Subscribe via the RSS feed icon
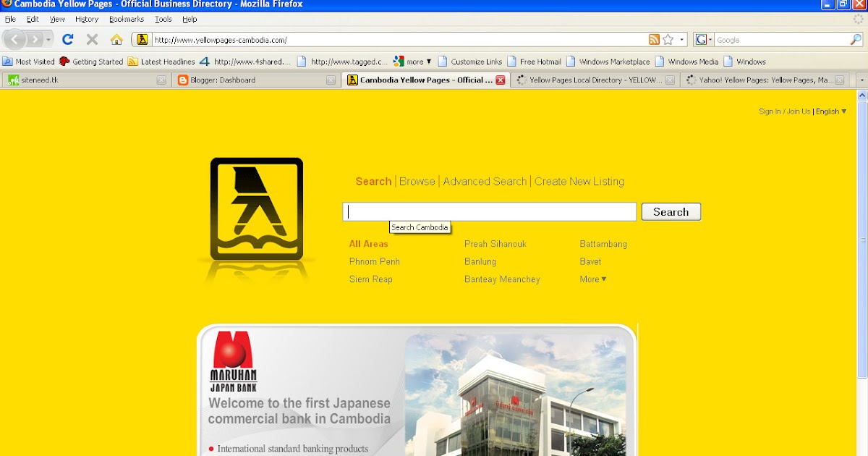868x456 pixels. pos(654,40)
